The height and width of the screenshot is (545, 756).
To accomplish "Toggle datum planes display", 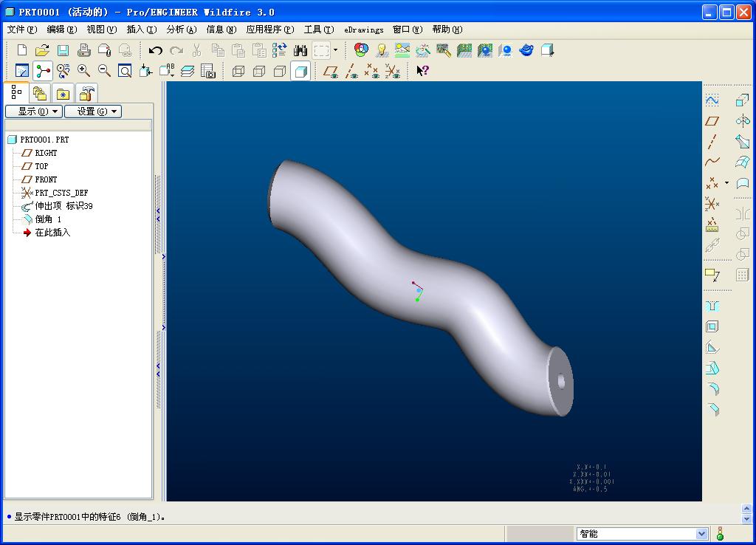I will [331, 72].
